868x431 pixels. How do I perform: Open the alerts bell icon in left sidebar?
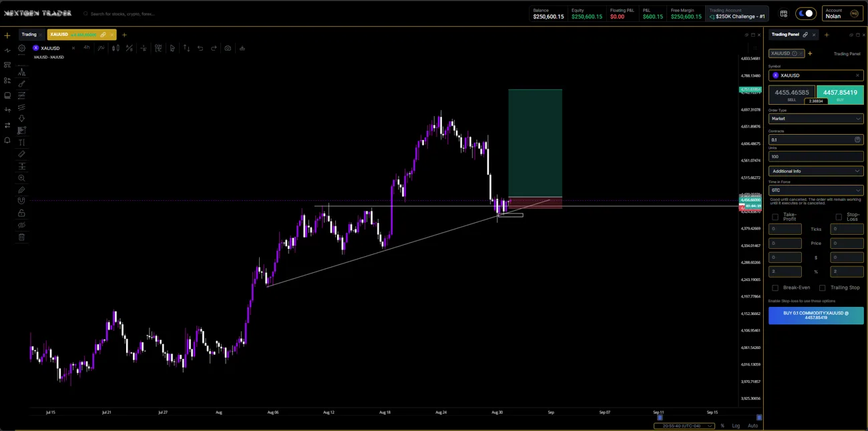coord(7,140)
